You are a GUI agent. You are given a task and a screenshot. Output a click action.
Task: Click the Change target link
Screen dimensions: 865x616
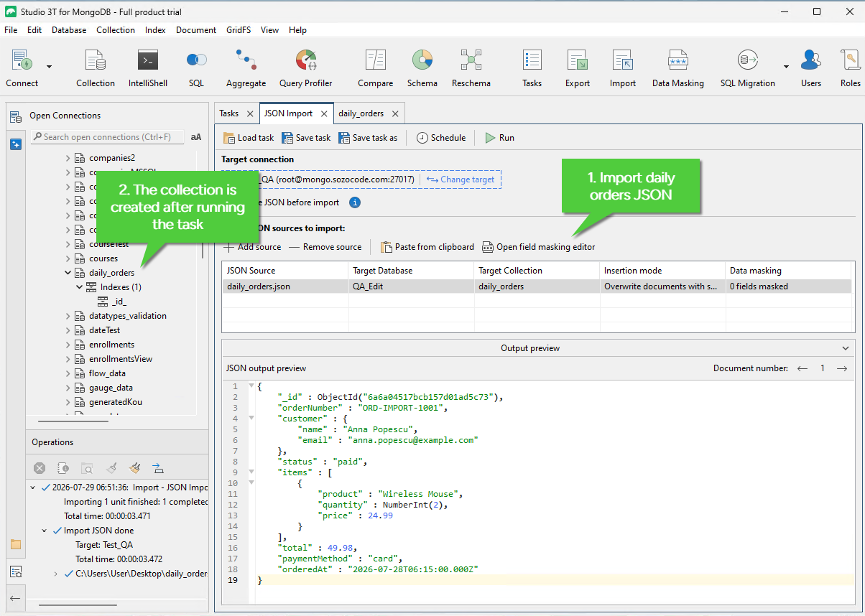point(461,179)
